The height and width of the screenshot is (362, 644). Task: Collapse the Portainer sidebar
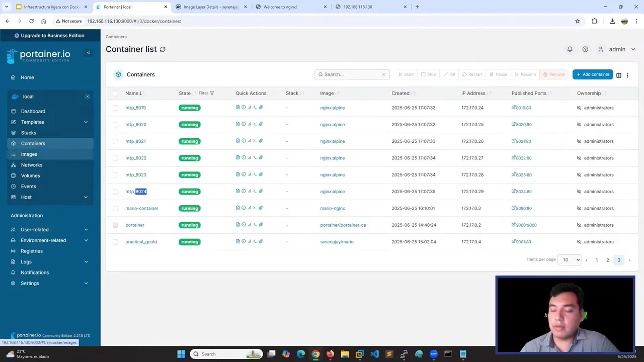click(x=89, y=53)
